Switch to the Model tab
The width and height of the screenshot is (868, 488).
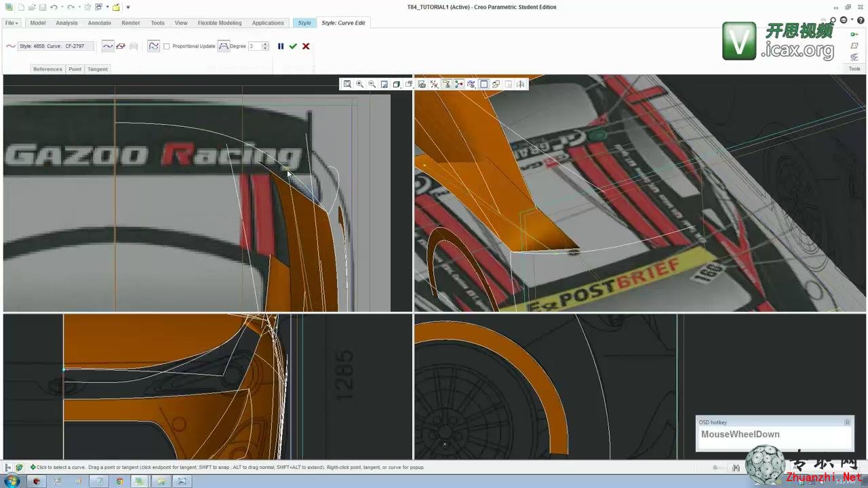38,23
